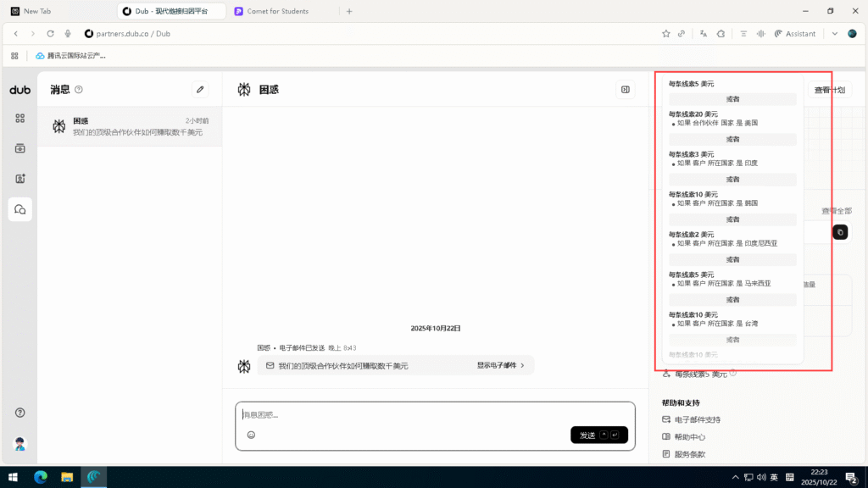
Task: Click the compose new message pencil icon
Action: 200,89
